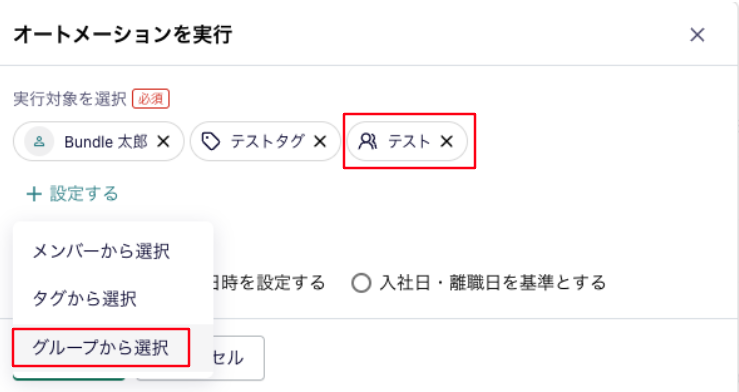Remove Bundle 太郎 from targets
The width and height of the screenshot is (739, 392).
coord(164,141)
